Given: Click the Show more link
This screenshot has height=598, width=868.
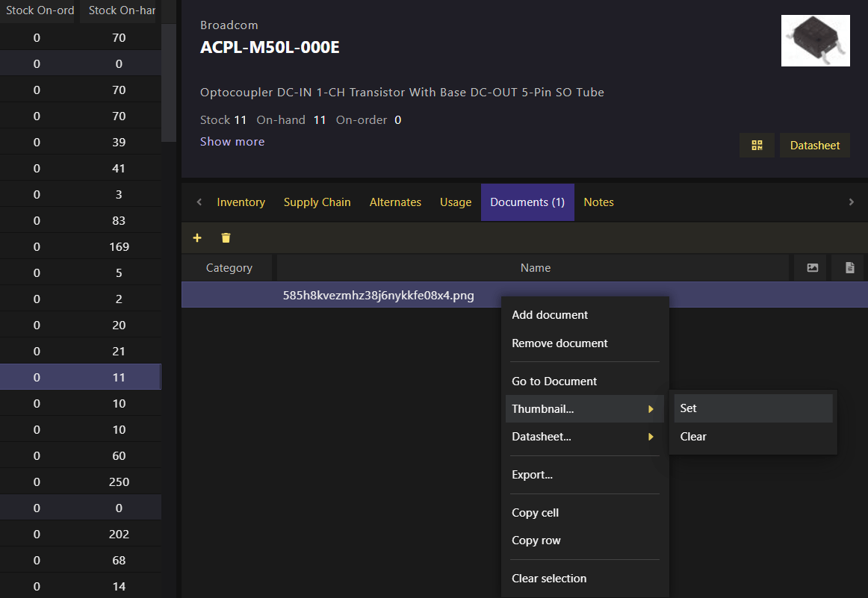Looking at the screenshot, I should click(232, 142).
